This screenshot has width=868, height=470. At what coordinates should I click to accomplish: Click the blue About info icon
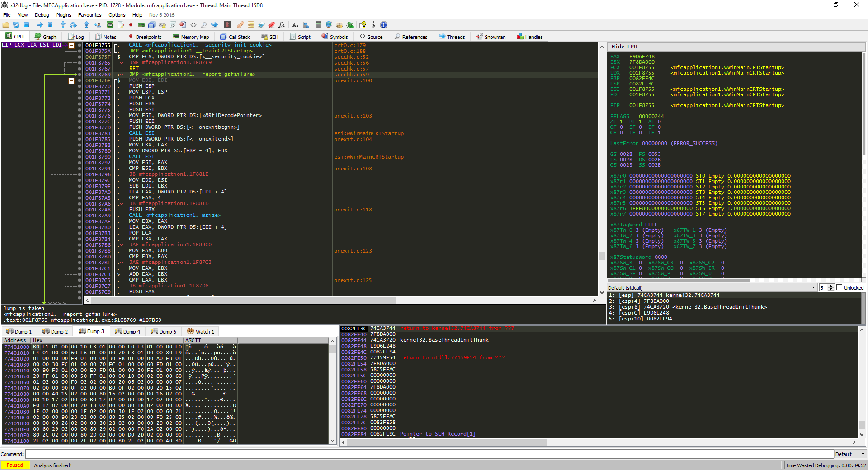click(x=384, y=25)
